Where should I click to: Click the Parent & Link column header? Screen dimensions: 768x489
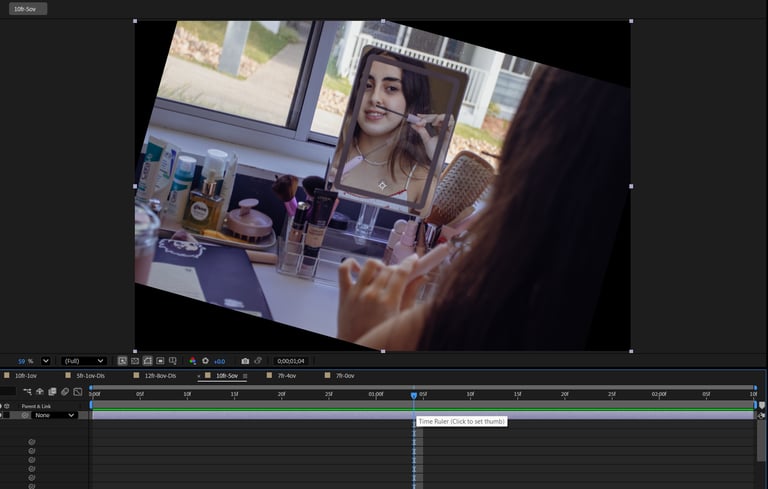(36, 406)
